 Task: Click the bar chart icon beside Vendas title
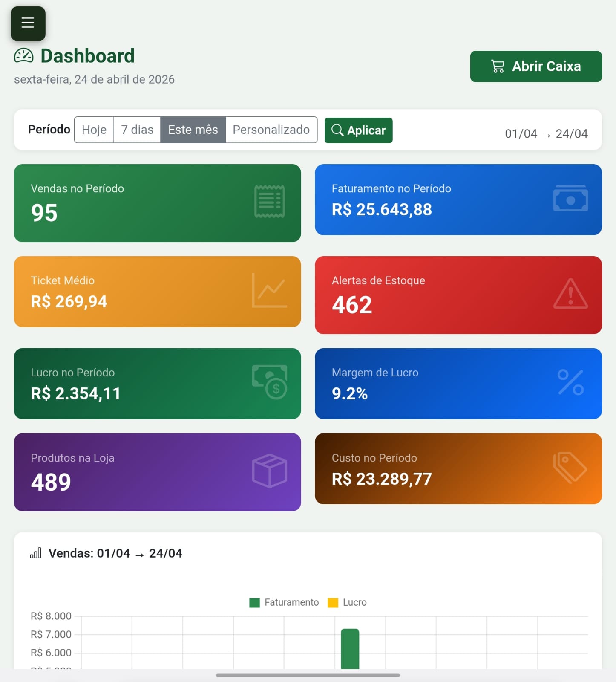tap(36, 553)
